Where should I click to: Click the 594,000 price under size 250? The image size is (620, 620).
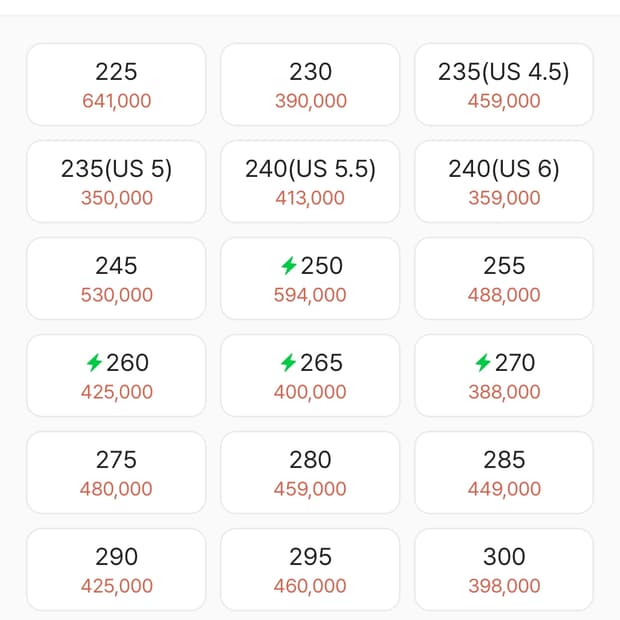[x=310, y=295]
